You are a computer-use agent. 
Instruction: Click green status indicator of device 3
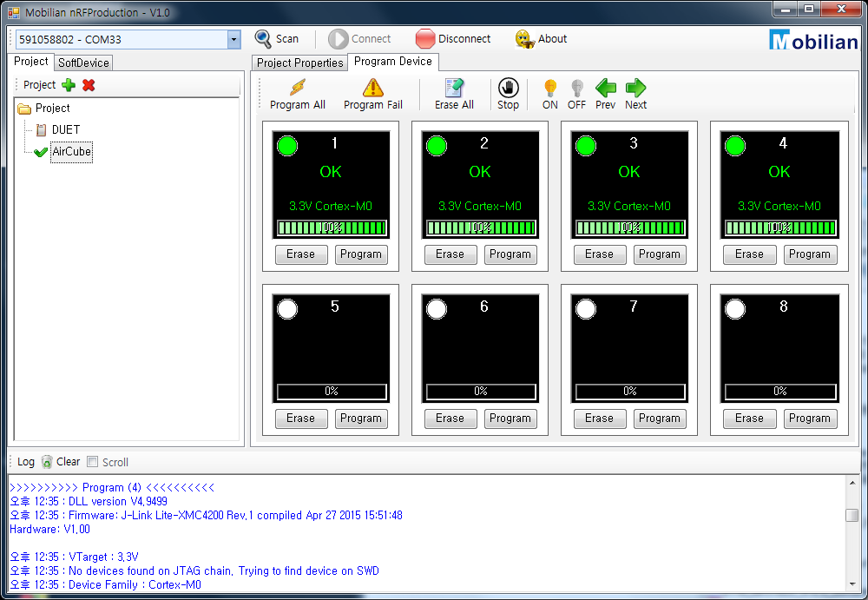pyautogui.click(x=586, y=146)
